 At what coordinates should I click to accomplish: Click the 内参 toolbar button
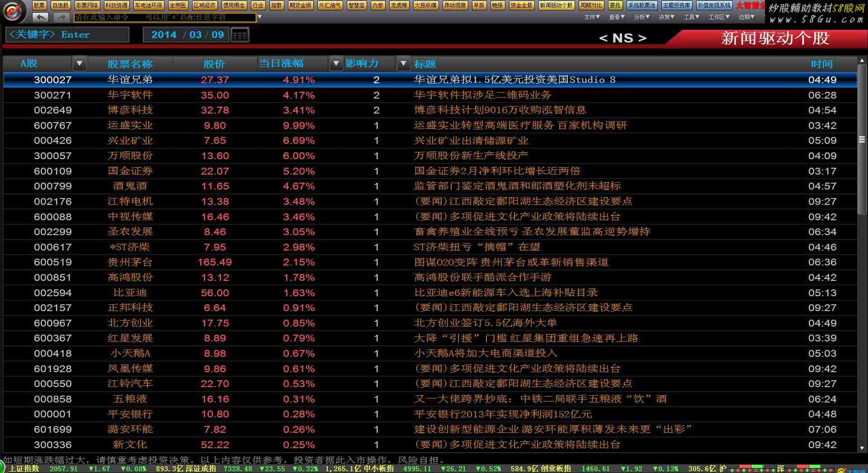(378, 5)
